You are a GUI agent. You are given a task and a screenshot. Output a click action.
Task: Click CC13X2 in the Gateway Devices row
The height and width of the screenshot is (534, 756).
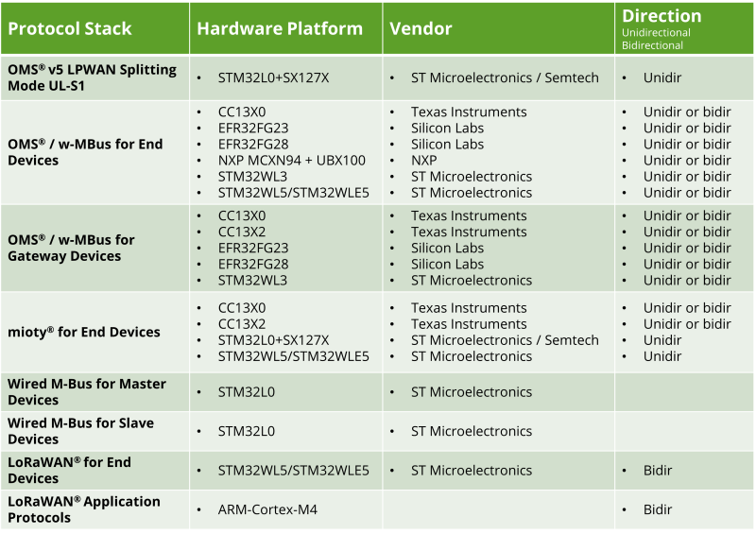point(242,232)
